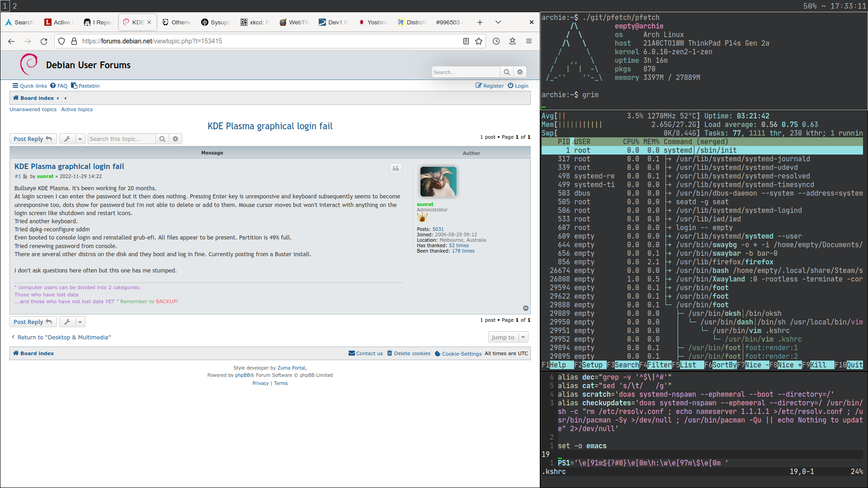Open the Zuma Portal link
This screenshot has height=488, width=868.
pyautogui.click(x=291, y=368)
